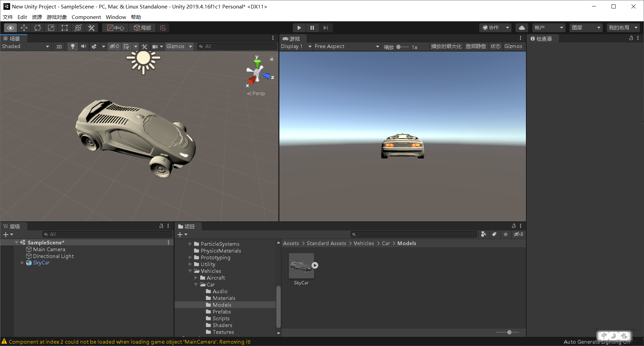The width and height of the screenshot is (644, 346).
Task: Toggle 播放时最大化 maximize on play
Action: click(446, 46)
